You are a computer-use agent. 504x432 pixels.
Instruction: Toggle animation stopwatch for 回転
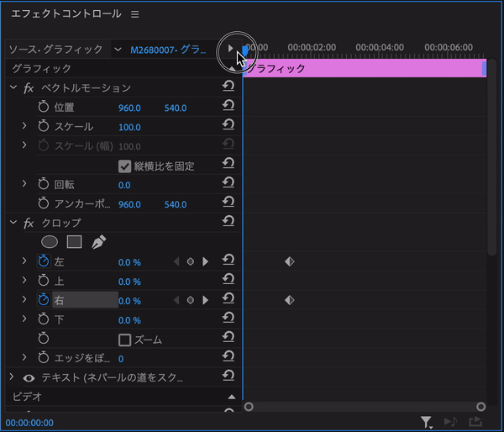[44, 184]
